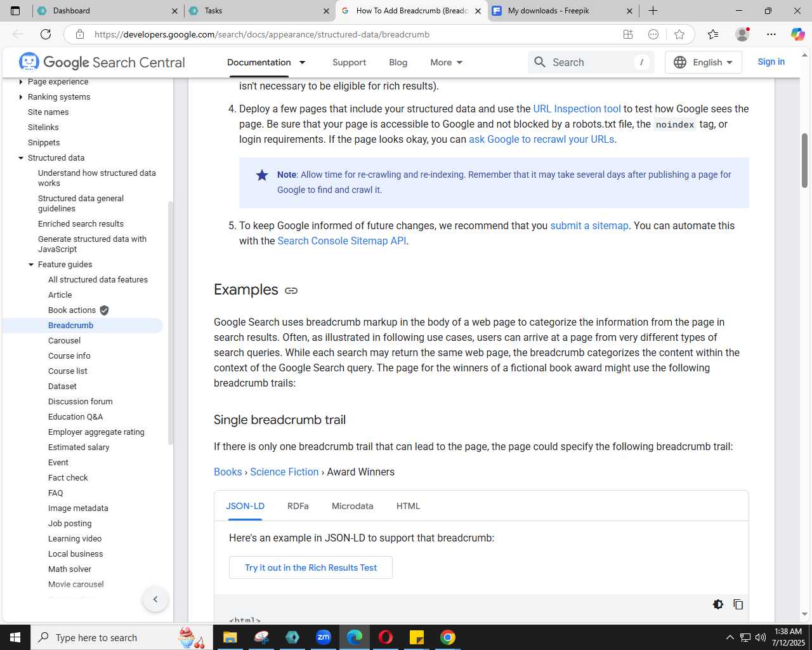Open the Support menu item
The width and height of the screenshot is (812, 650).
click(350, 62)
